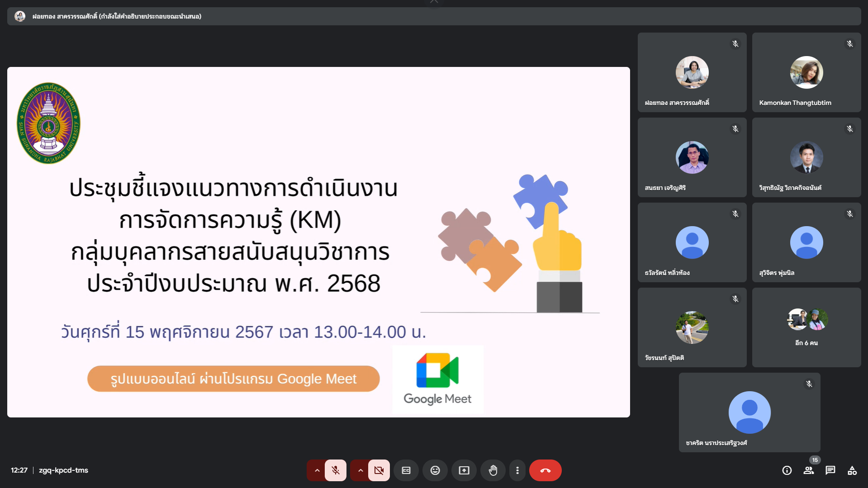Leave the call with red hang-up button

(545, 470)
